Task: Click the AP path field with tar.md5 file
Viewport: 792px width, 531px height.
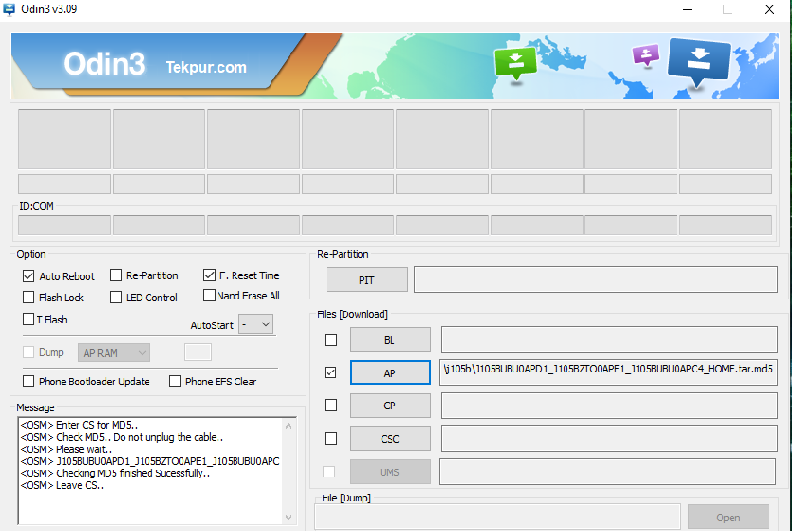Action: tap(608, 373)
